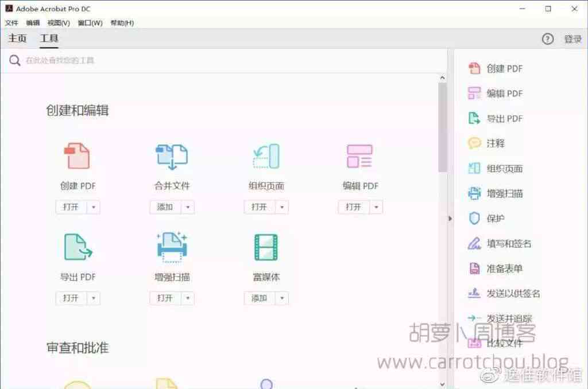The width and height of the screenshot is (588, 389).
Task: Click the 创建和编辑 section heading
Action: [78, 110]
